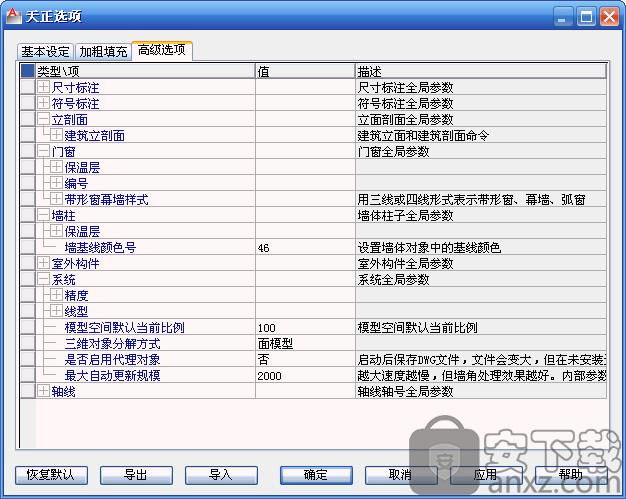This screenshot has height=499, width=626.
Task: Expand the 线型 node
Action: (x=56, y=311)
